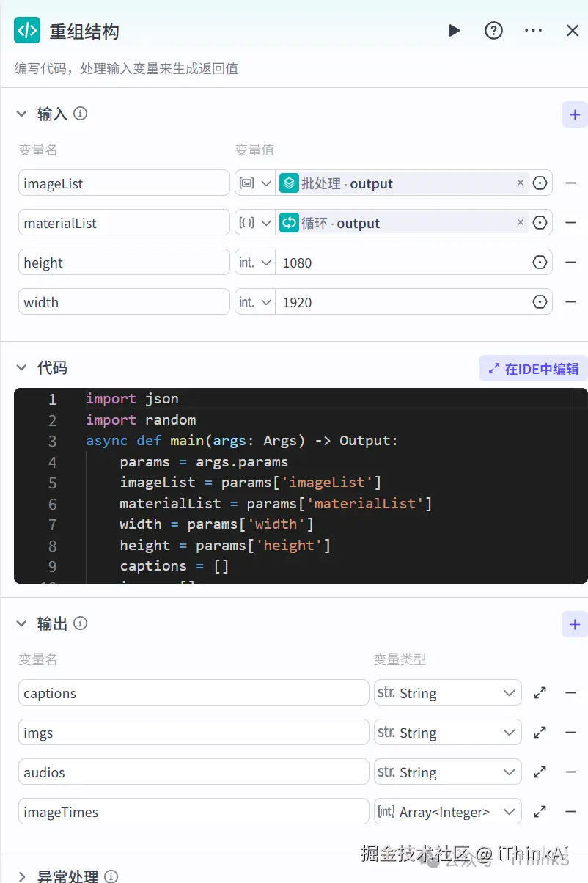
Task: Open type dropdown for imageList row
Action: (x=255, y=183)
